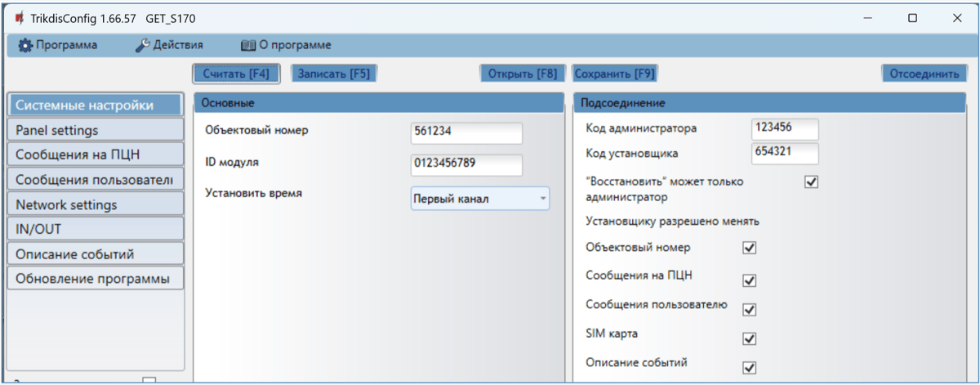
Task: Click the Сохранить [F9] button
Action: tap(614, 74)
